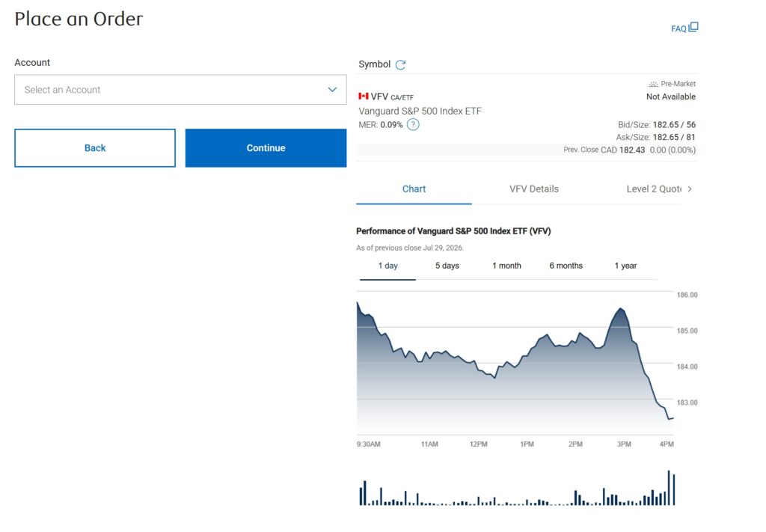
Task: Click the VFV ticker symbol
Action: click(379, 97)
